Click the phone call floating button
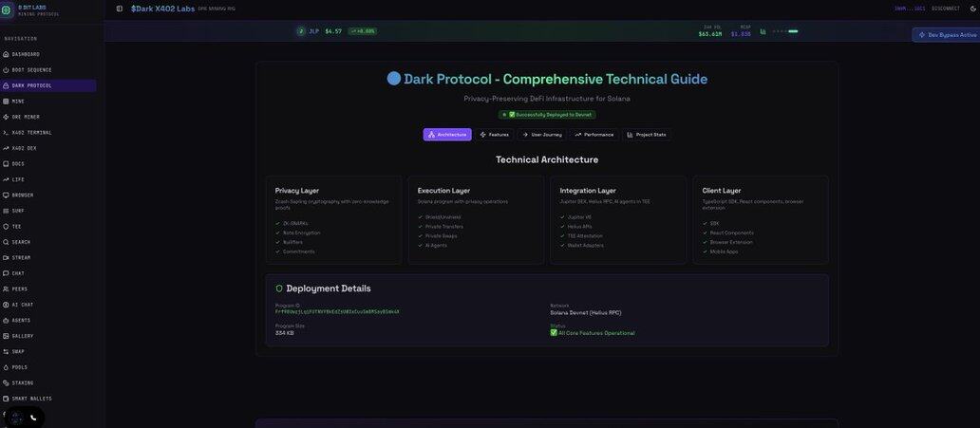This screenshot has width=980, height=428. [33, 418]
